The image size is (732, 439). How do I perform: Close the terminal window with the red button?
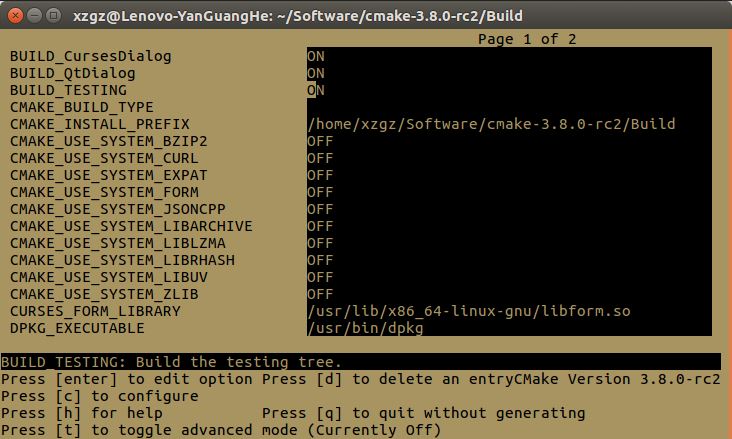click(x=15, y=15)
